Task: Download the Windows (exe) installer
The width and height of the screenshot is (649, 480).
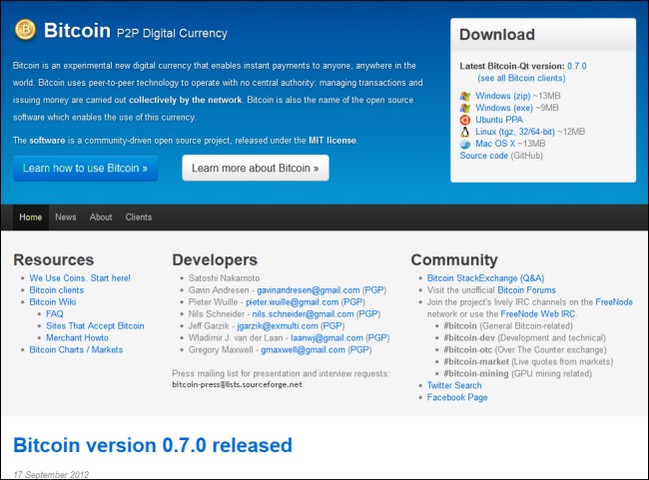Action: click(x=504, y=108)
